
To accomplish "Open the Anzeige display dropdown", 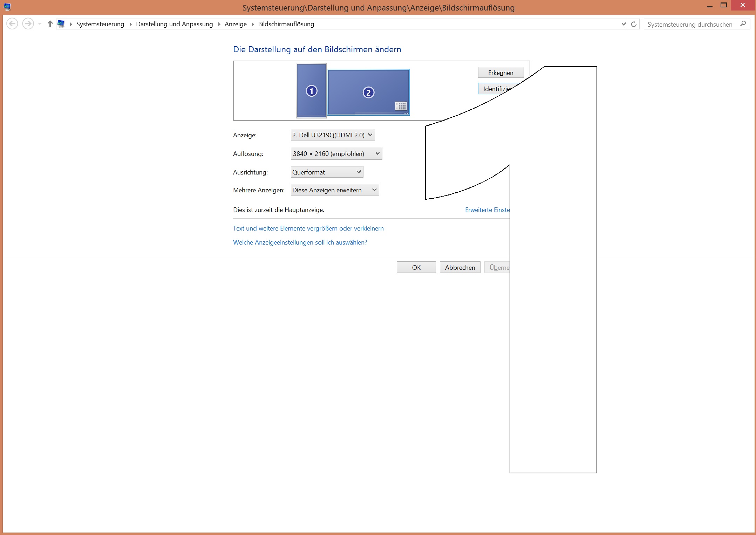I will (x=333, y=135).
